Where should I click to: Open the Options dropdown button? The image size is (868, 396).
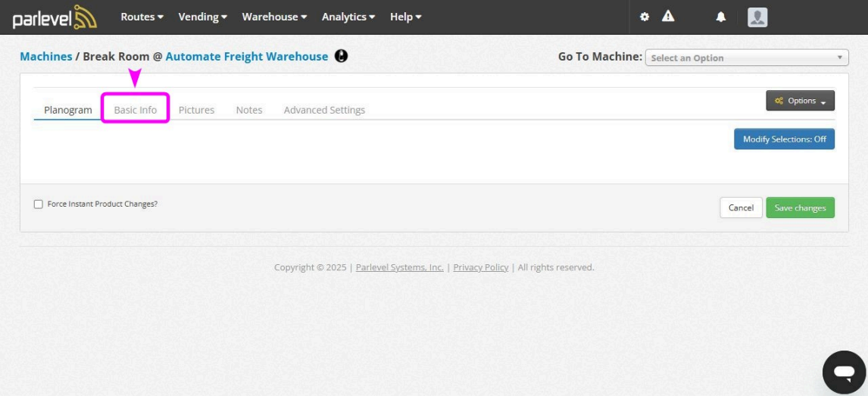[800, 101]
